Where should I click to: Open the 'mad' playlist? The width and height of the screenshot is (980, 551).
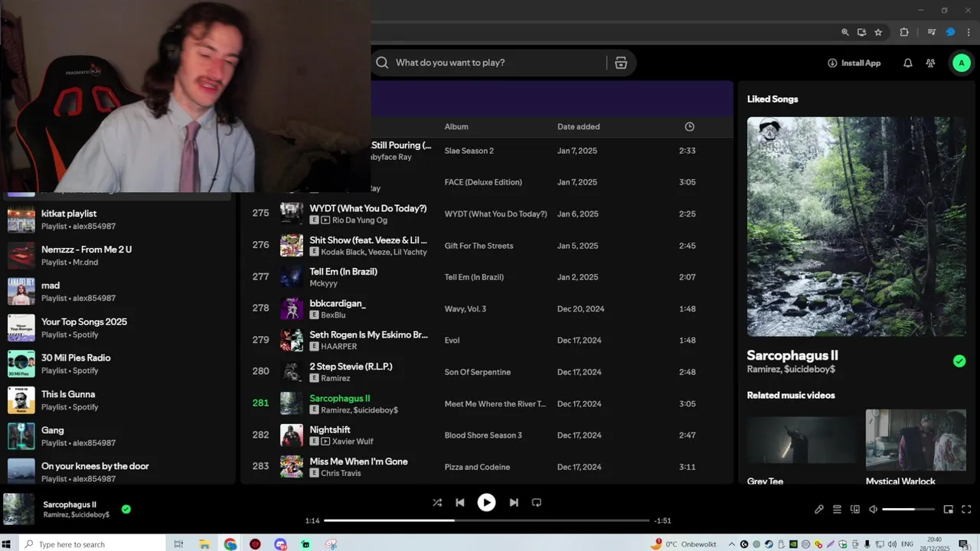point(119,292)
